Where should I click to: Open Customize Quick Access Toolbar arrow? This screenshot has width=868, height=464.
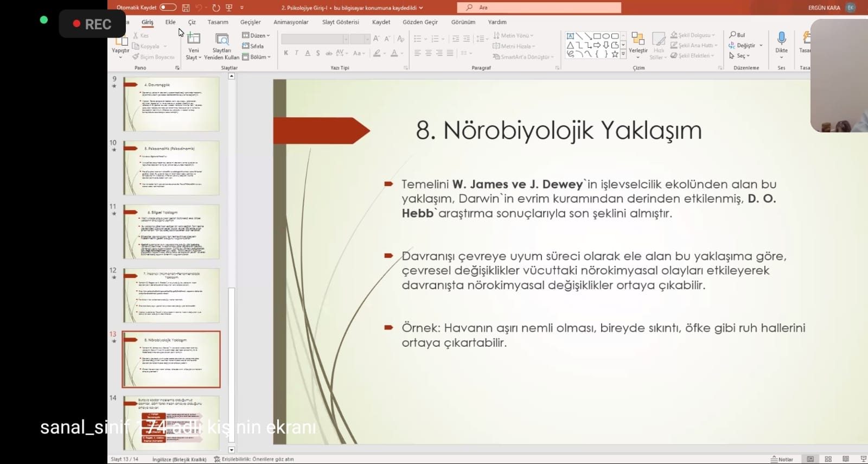click(242, 8)
